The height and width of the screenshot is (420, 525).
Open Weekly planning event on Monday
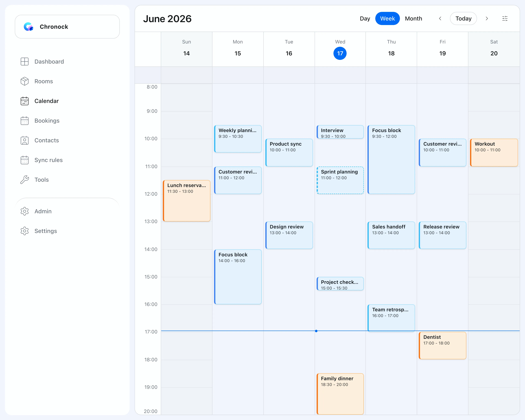[238, 139]
